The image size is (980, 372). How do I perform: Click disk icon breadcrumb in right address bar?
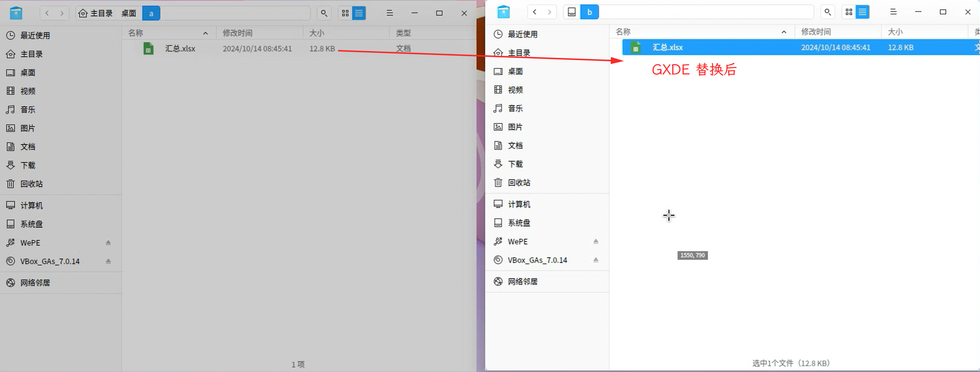(x=572, y=12)
